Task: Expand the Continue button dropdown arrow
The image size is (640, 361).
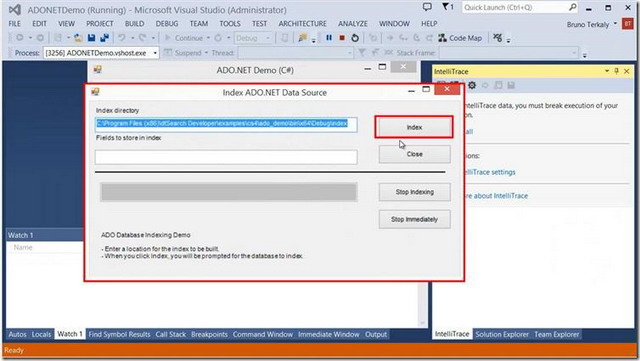Action: [x=208, y=38]
